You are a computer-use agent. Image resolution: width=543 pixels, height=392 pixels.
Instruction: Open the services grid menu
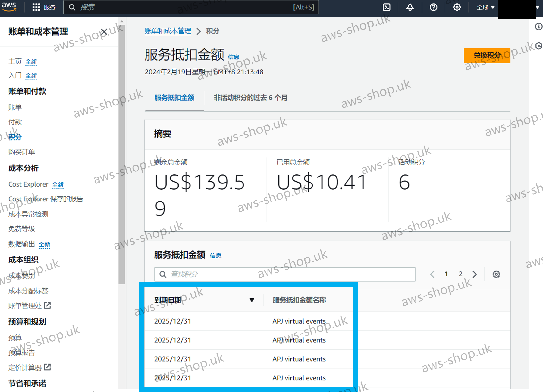pos(36,7)
